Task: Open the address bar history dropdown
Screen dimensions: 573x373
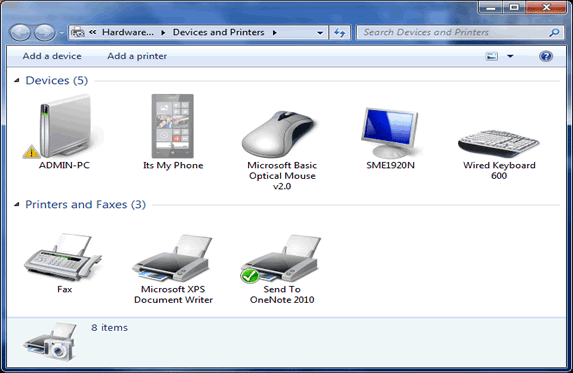Action: tap(320, 33)
